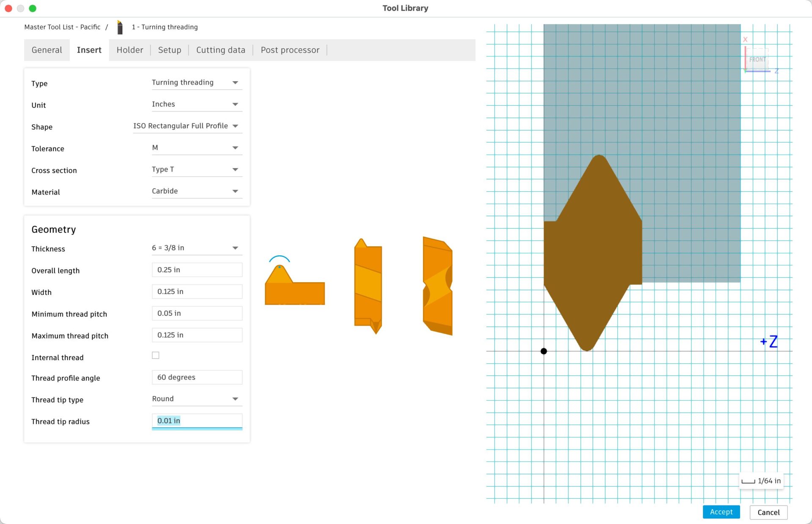Go back to Master Tool List - Pacific
812x524 pixels.
point(63,27)
